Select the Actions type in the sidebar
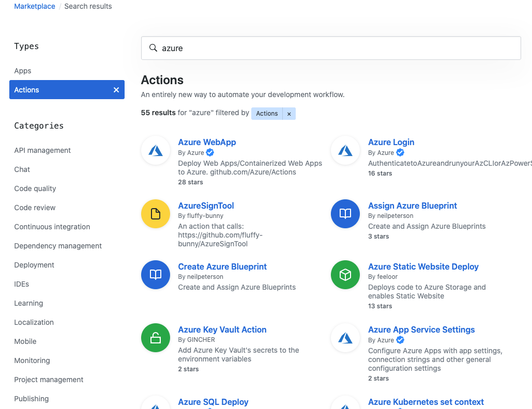This screenshot has width=532, height=409. [x=26, y=89]
